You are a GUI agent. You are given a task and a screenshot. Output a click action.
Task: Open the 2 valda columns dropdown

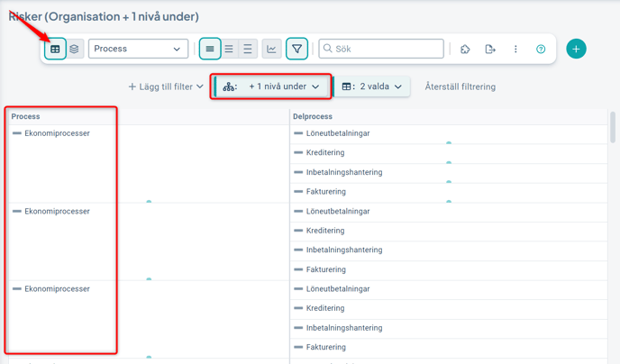[372, 86]
